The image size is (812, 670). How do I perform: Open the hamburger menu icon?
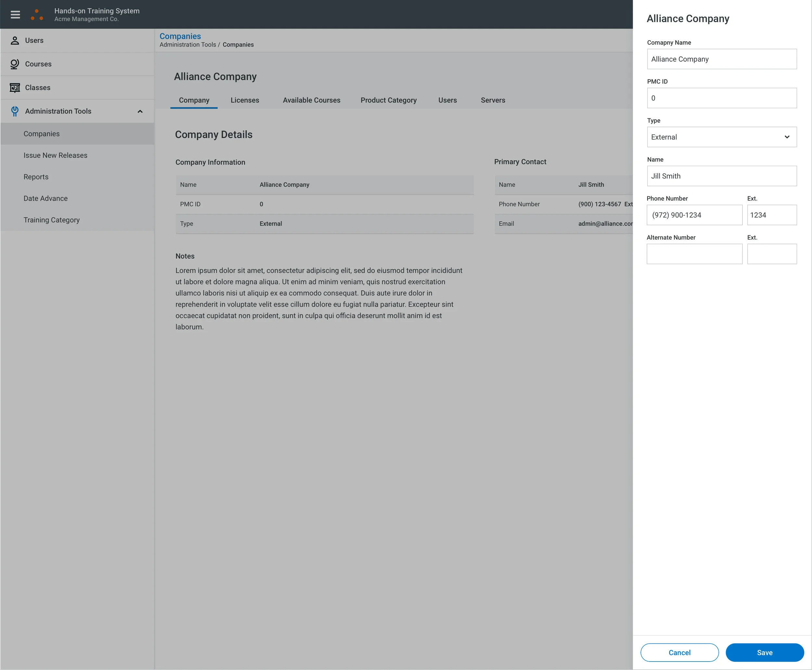15,15
